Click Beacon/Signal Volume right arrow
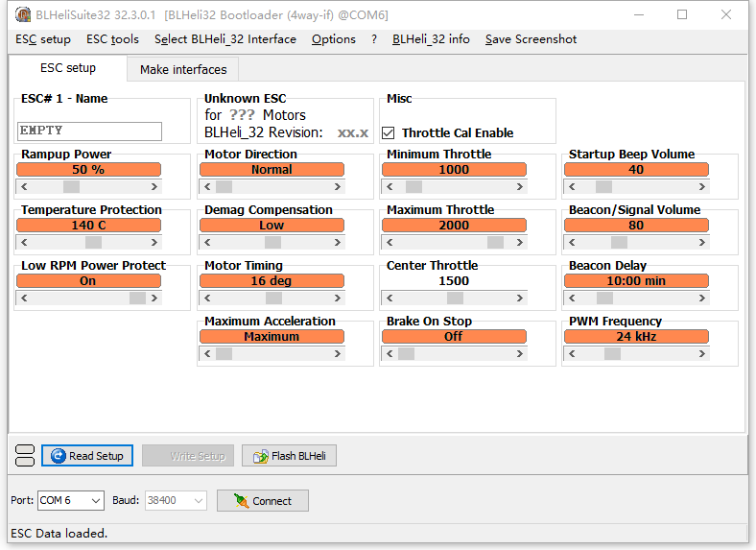The width and height of the screenshot is (756, 550). click(702, 242)
